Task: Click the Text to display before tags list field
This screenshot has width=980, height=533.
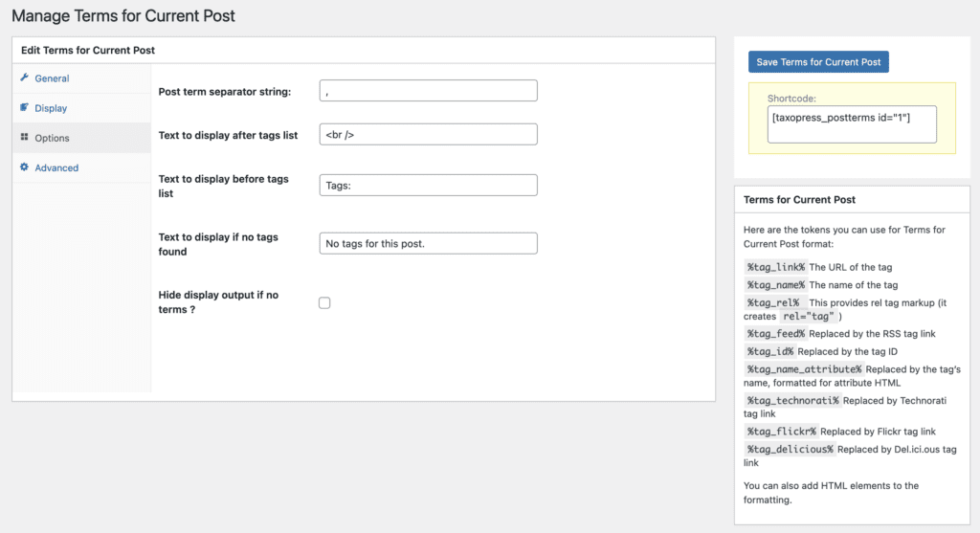Action: (x=428, y=185)
